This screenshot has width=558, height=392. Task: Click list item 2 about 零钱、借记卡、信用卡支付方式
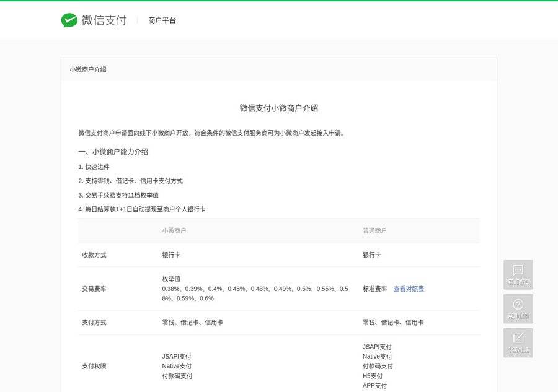tap(131, 181)
